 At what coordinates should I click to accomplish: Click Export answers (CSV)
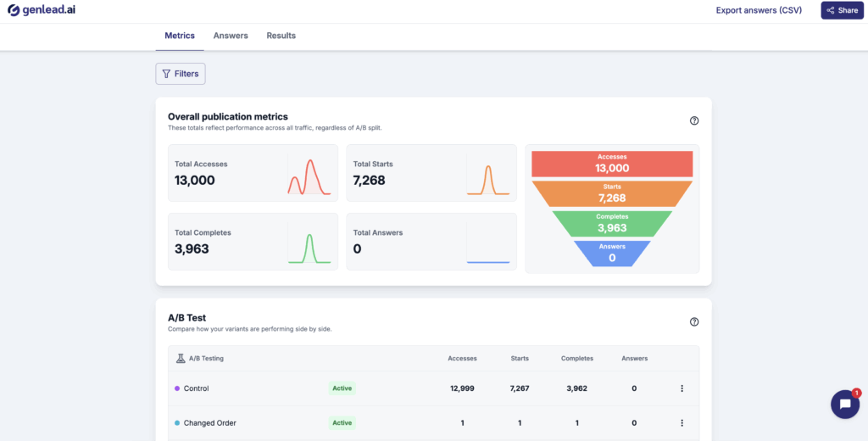pos(759,10)
